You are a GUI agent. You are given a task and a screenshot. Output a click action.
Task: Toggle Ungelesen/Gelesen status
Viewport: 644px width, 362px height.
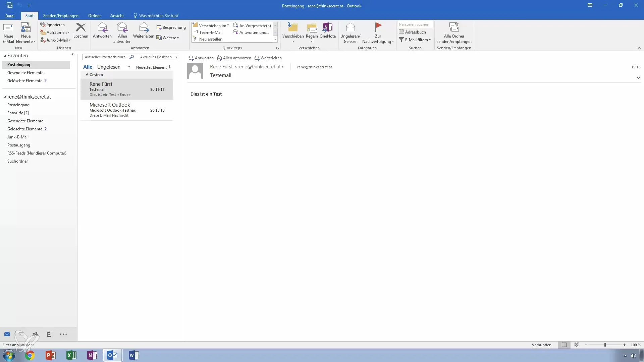[x=351, y=33]
